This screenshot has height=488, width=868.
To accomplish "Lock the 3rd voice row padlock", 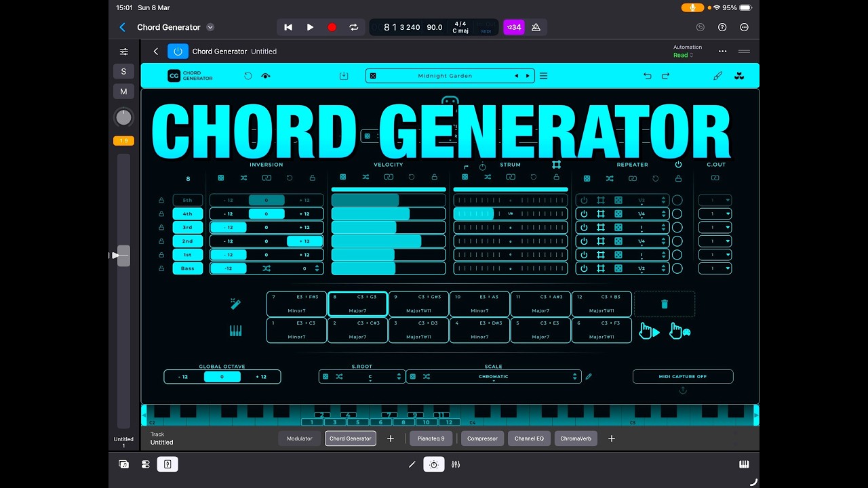I will pos(161,228).
